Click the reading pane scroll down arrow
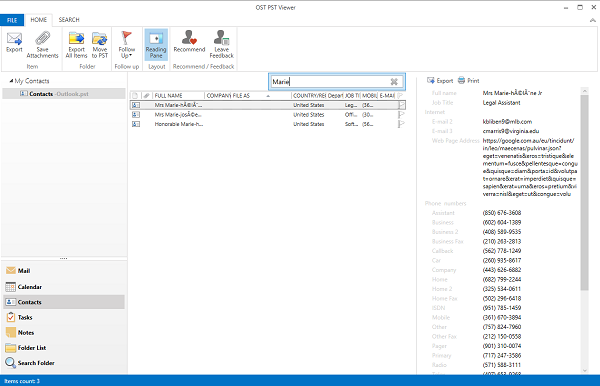The image size is (600, 386). coord(584,370)
